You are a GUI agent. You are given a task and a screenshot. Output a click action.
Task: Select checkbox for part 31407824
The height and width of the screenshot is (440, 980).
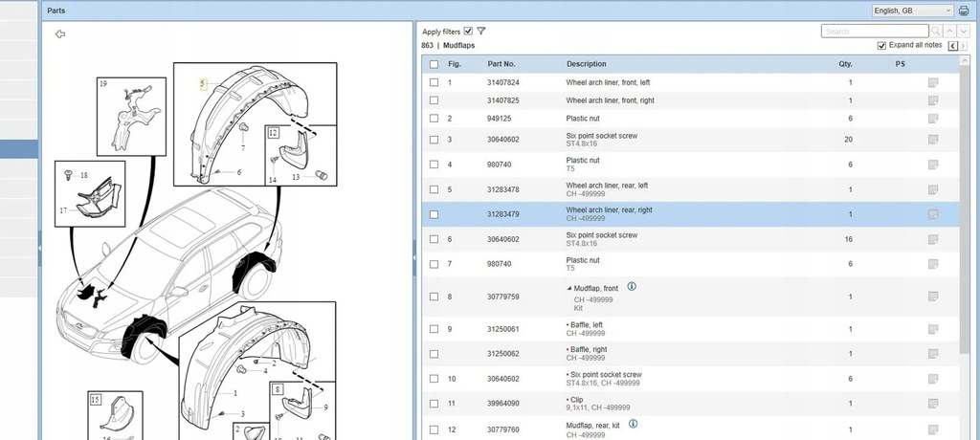coord(434,82)
